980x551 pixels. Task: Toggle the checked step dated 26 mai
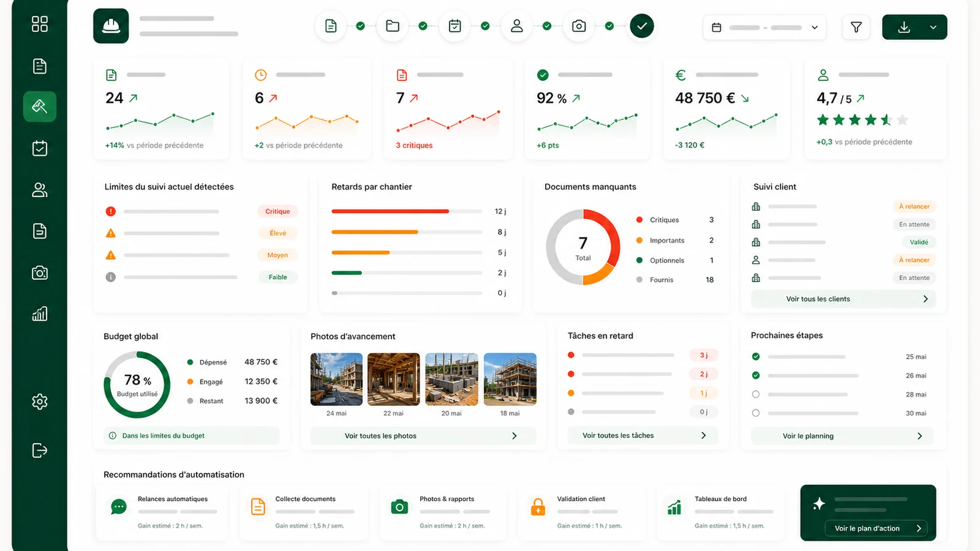coord(756,375)
